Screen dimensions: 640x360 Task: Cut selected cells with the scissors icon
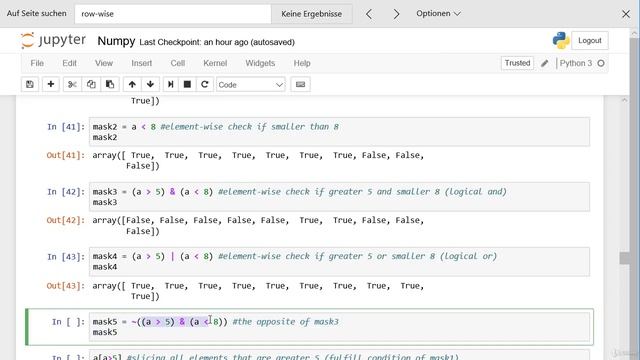point(72,84)
